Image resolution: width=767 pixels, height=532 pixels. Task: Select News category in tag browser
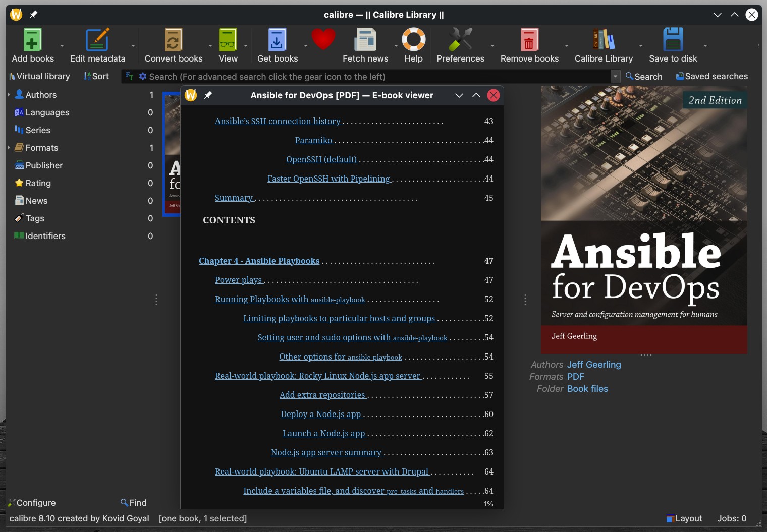(36, 201)
